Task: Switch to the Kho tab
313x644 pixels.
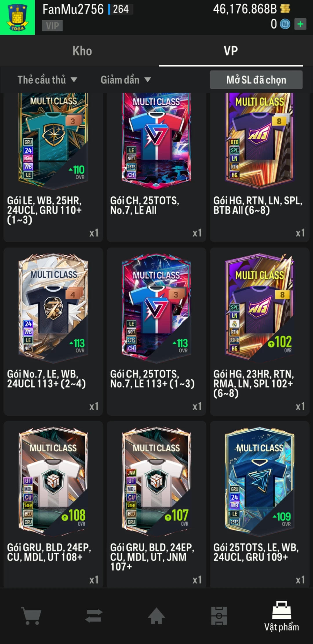Action: (x=82, y=51)
